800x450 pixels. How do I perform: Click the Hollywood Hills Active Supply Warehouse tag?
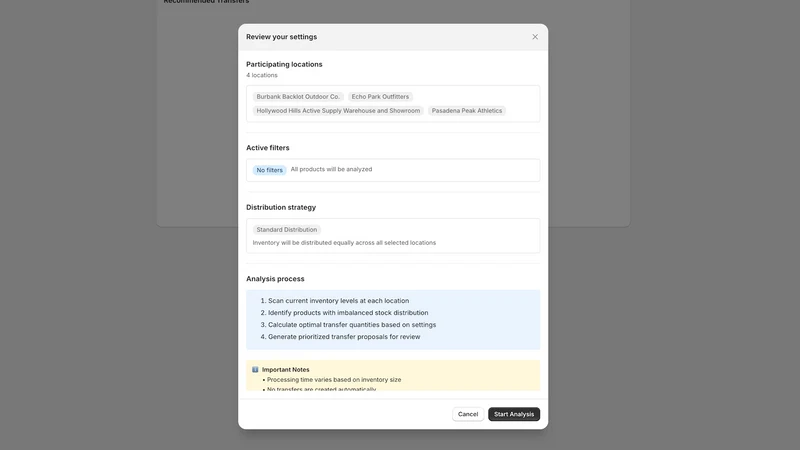pos(338,111)
